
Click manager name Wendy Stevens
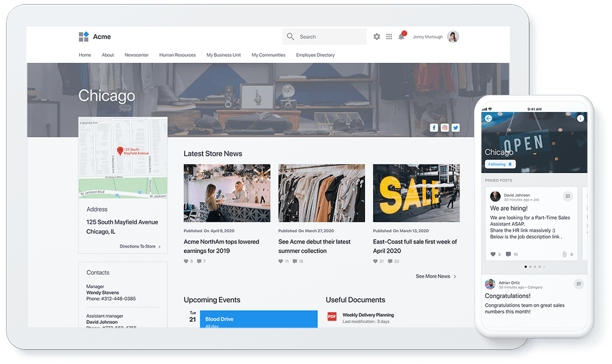click(x=103, y=293)
